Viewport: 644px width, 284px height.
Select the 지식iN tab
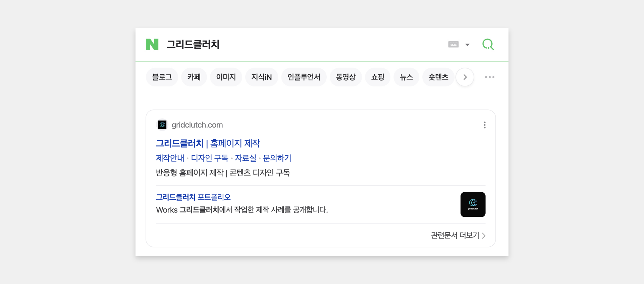pos(262,77)
